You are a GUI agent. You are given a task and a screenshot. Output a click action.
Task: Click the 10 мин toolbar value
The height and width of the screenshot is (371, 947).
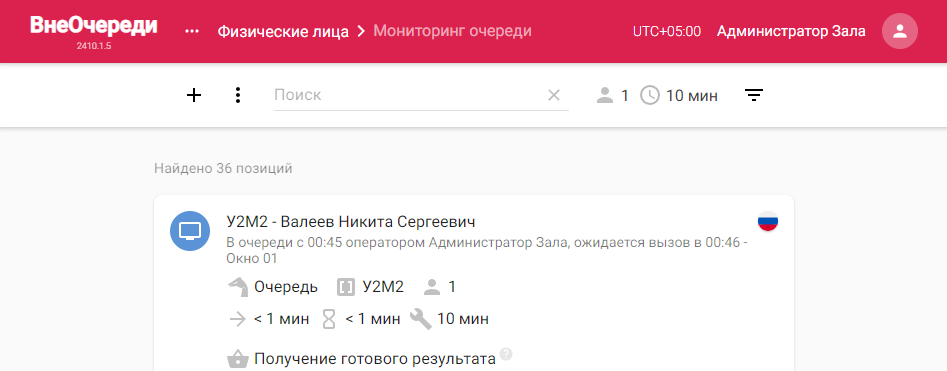[692, 95]
